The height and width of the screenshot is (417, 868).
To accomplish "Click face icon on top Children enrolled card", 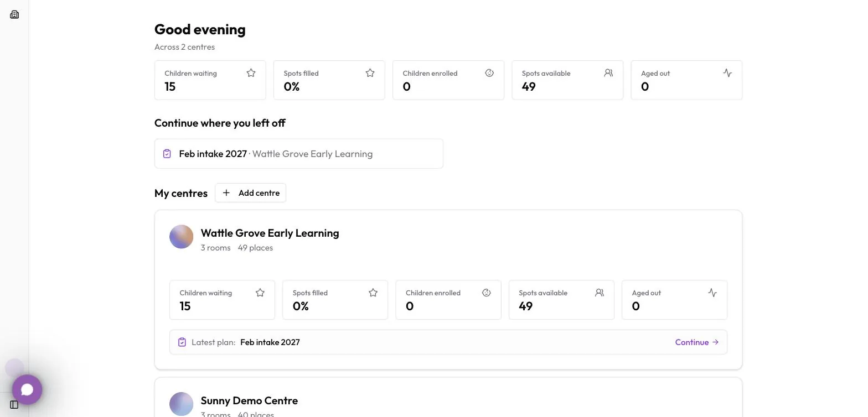I will (x=489, y=73).
